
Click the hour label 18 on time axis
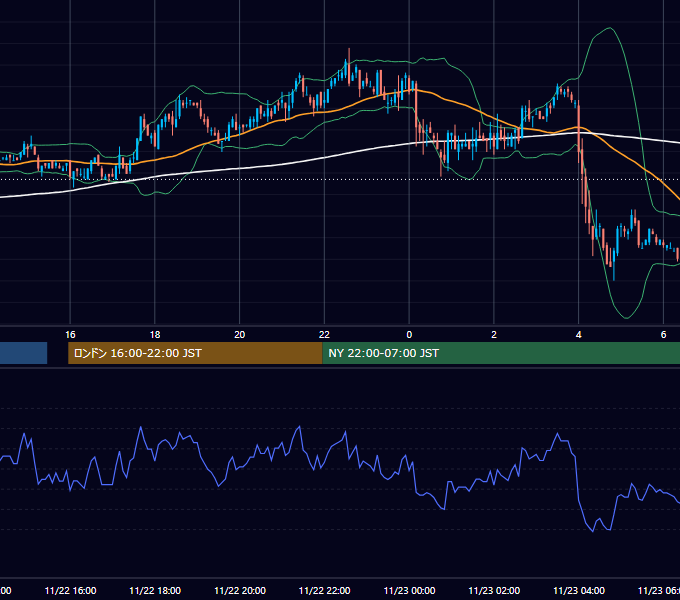[155, 335]
